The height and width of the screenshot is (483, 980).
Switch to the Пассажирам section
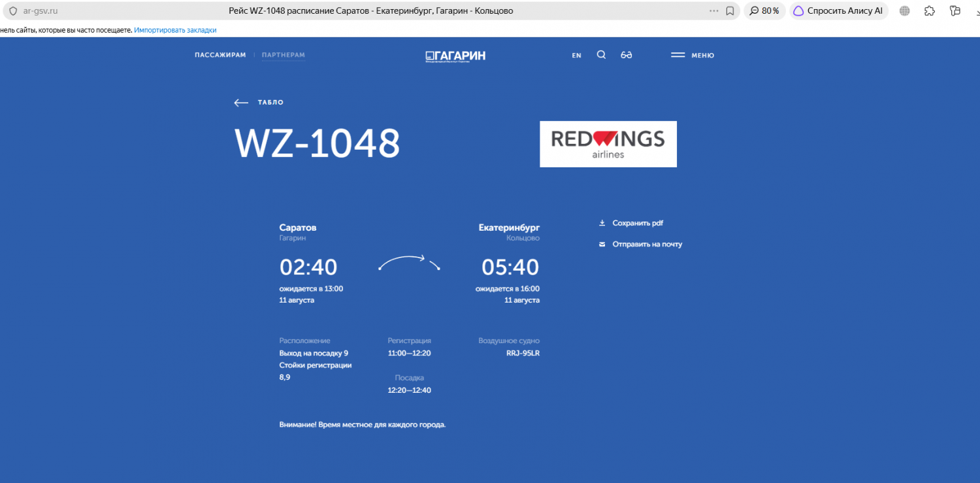220,55
